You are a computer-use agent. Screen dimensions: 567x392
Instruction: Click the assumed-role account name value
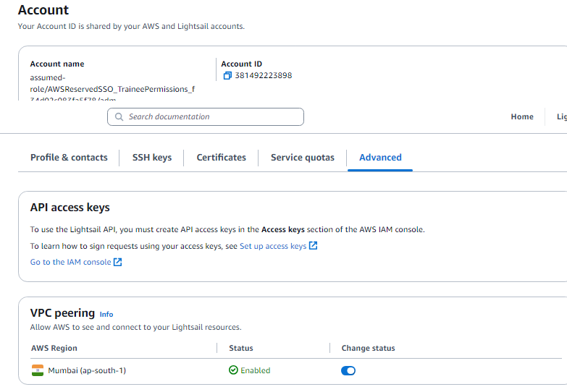point(112,87)
